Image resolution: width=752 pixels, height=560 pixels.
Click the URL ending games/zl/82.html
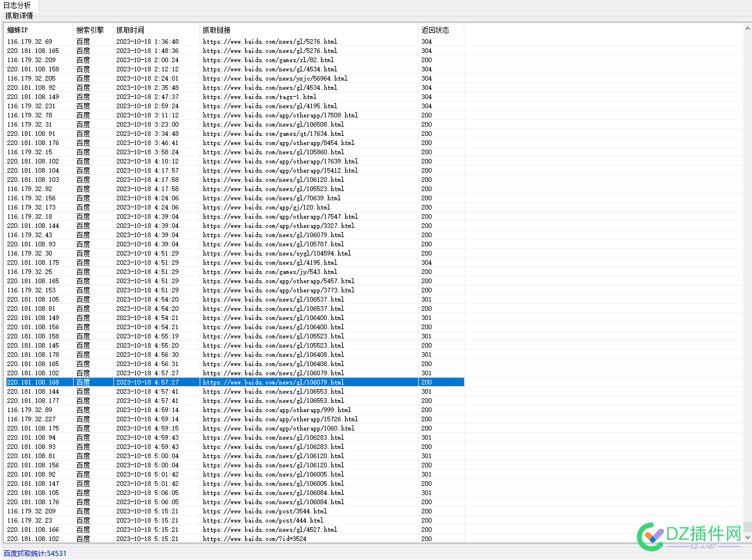(268, 60)
